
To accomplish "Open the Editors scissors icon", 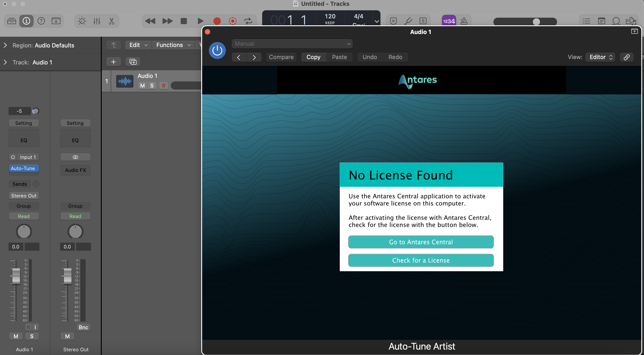I will pyautogui.click(x=112, y=21).
